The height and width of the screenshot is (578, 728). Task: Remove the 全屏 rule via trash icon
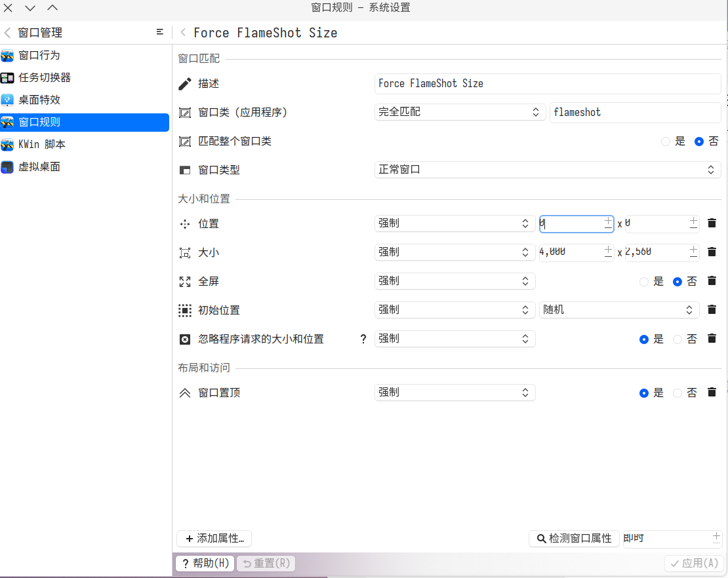[712, 281]
